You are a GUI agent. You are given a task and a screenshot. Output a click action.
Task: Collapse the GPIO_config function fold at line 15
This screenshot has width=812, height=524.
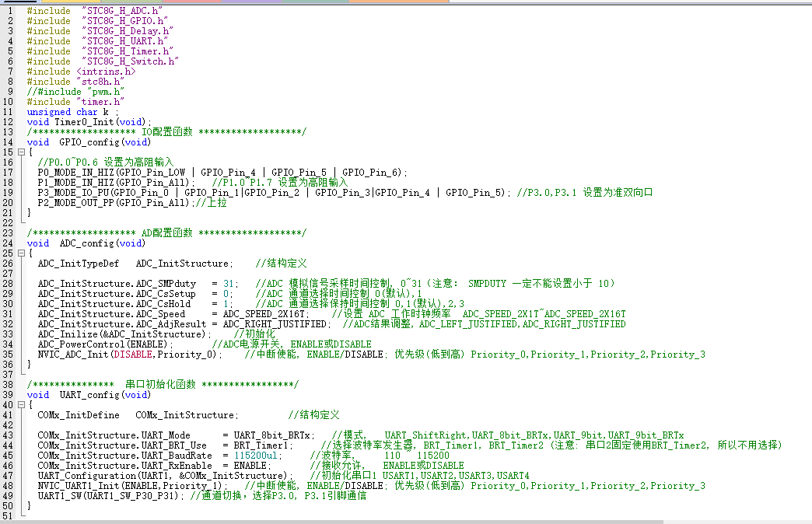pos(21,152)
